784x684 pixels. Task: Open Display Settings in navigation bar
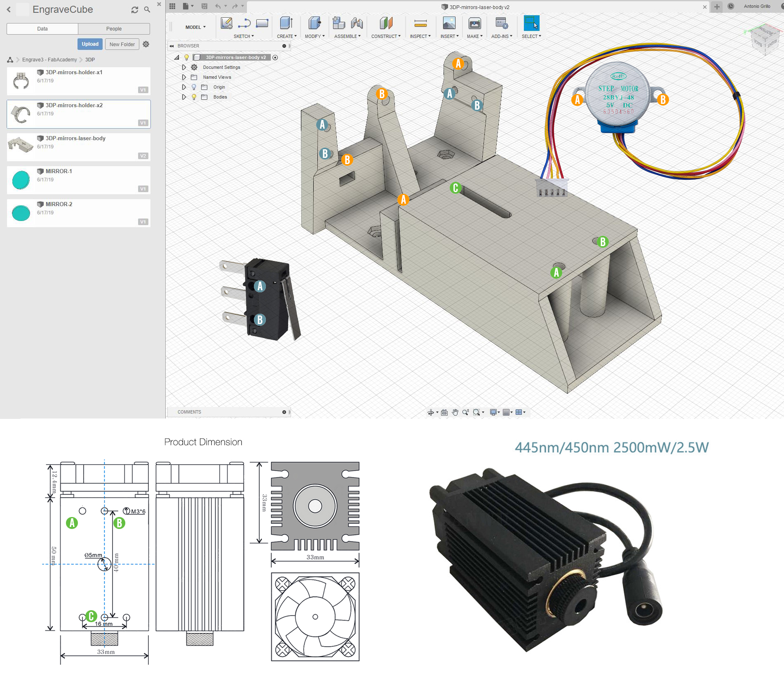pos(494,412)
